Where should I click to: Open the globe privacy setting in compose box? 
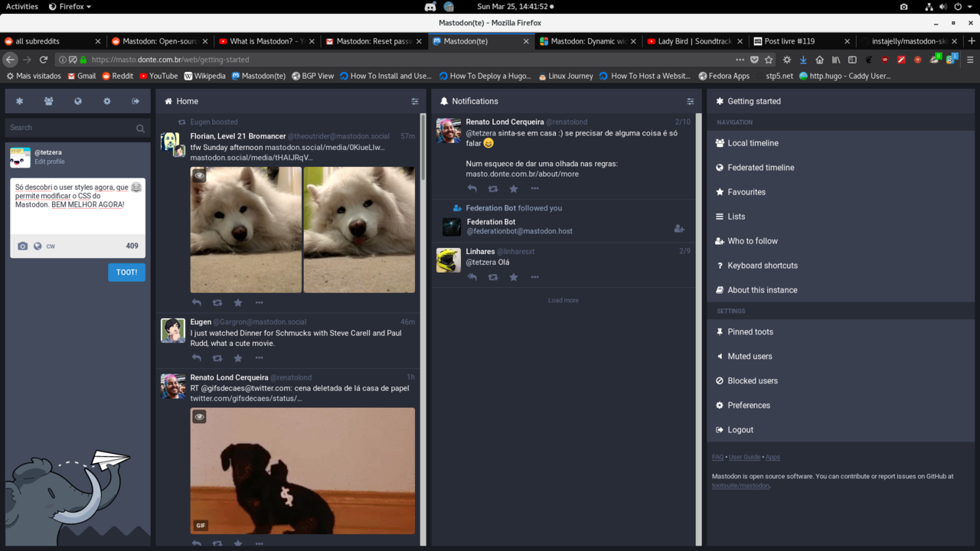38,246
